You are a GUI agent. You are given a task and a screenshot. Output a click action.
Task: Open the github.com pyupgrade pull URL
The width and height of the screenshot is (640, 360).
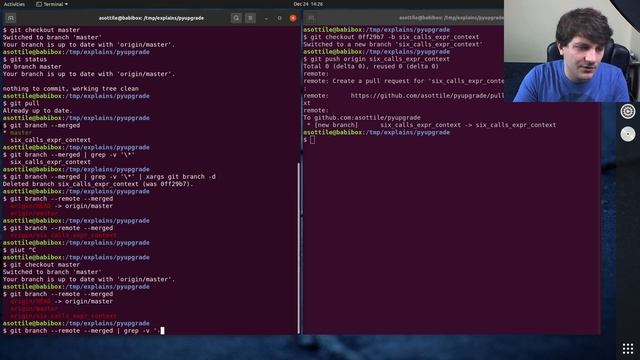[427, 96]
